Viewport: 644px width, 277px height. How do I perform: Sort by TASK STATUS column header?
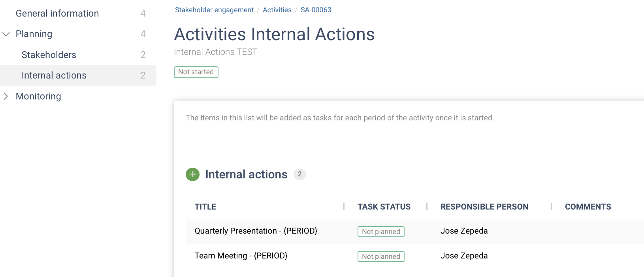tap(384, 207)
